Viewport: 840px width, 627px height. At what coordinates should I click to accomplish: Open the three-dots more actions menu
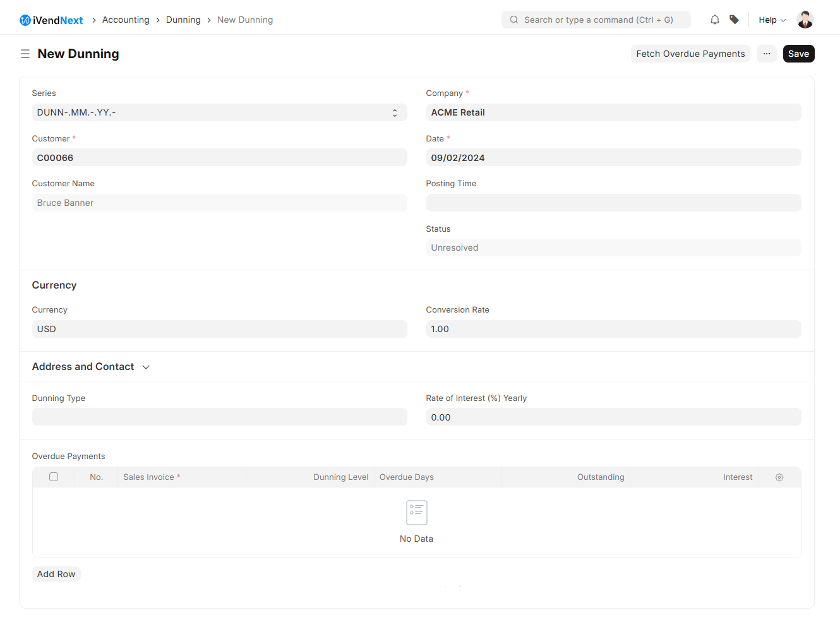coord(766,54)
